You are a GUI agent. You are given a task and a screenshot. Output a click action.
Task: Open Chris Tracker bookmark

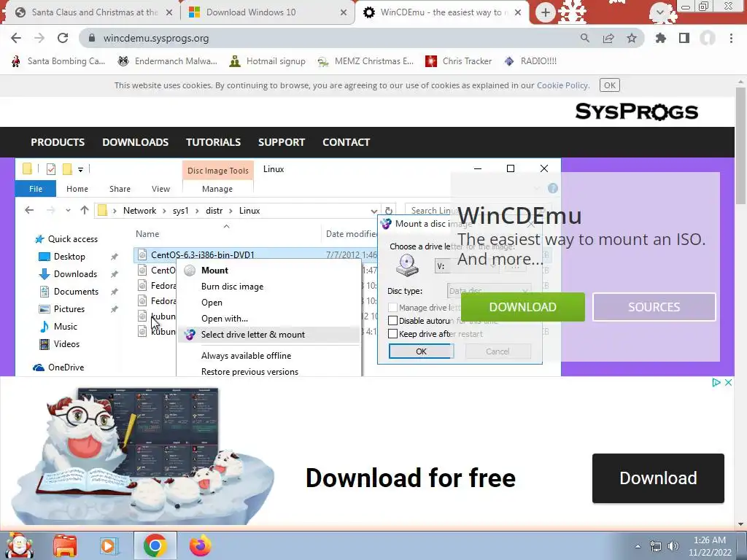[x=459, y=61]
